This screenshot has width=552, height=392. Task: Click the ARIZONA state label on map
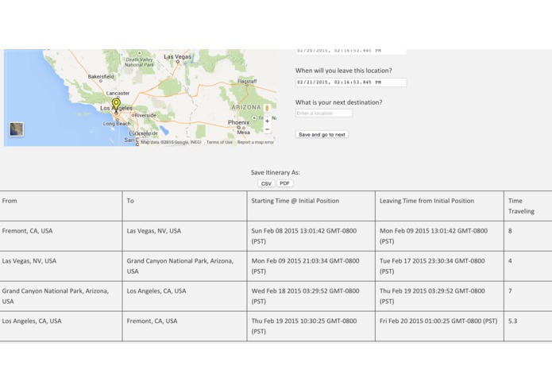tap(246, 107)
